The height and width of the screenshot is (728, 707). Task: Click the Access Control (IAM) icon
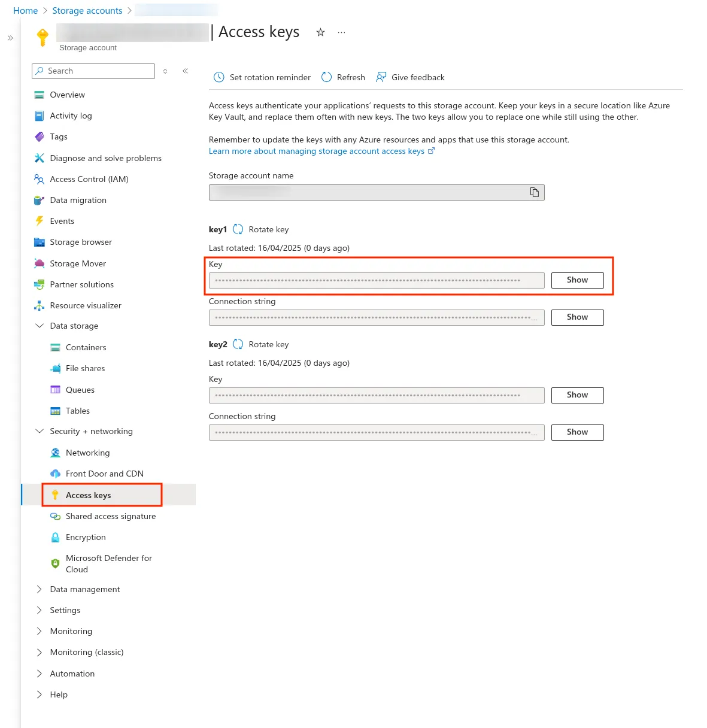(40, 179)
